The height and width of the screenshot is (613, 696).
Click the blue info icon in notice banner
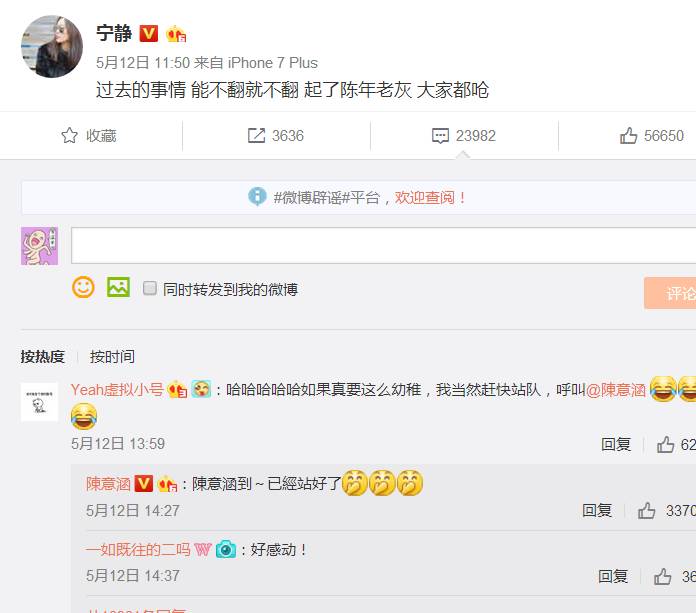pos(257,197)
